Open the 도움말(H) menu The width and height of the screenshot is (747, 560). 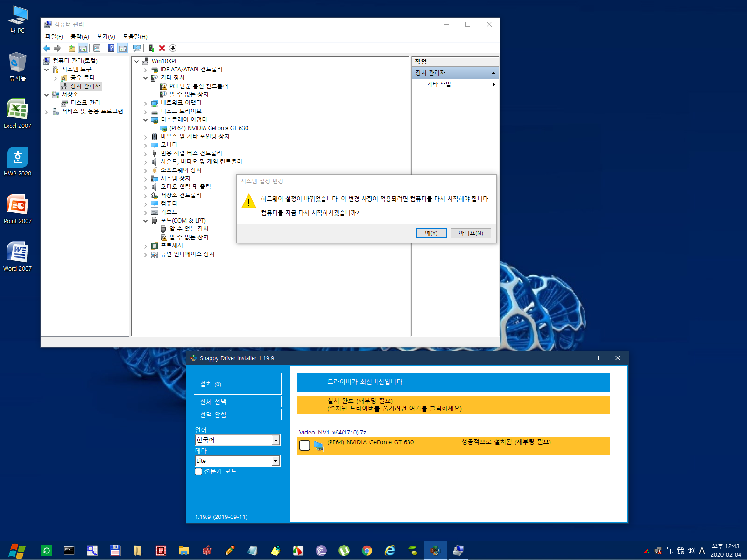click(135, 36)
